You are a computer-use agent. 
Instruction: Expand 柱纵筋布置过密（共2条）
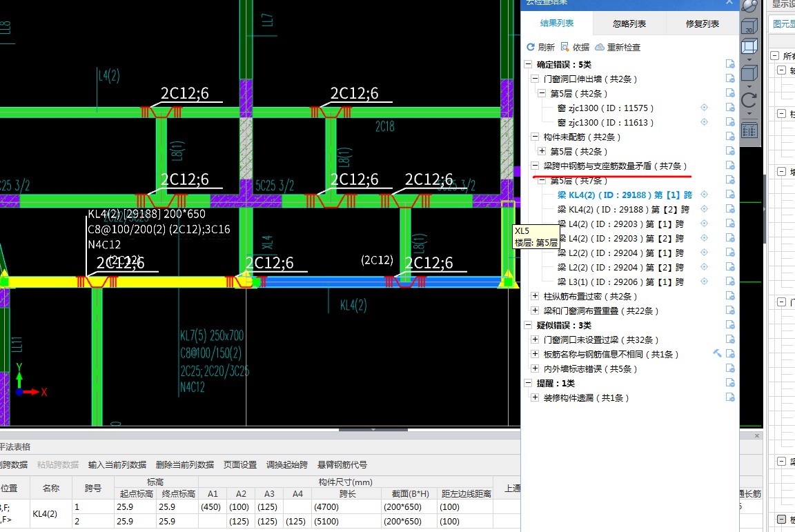535,296
